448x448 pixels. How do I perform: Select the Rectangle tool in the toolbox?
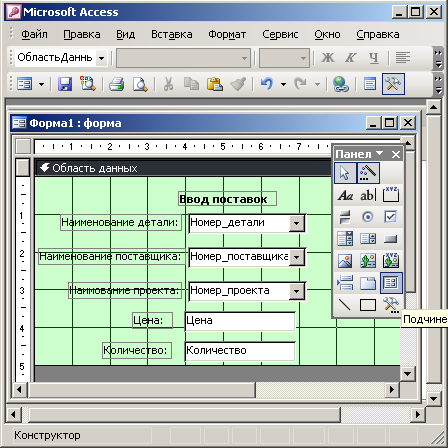point(368,305)
